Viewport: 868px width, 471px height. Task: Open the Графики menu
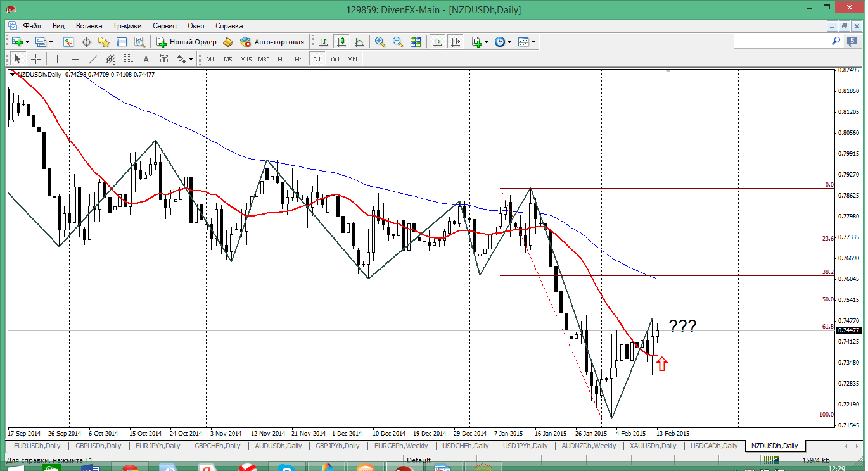[x=127, y=26]
